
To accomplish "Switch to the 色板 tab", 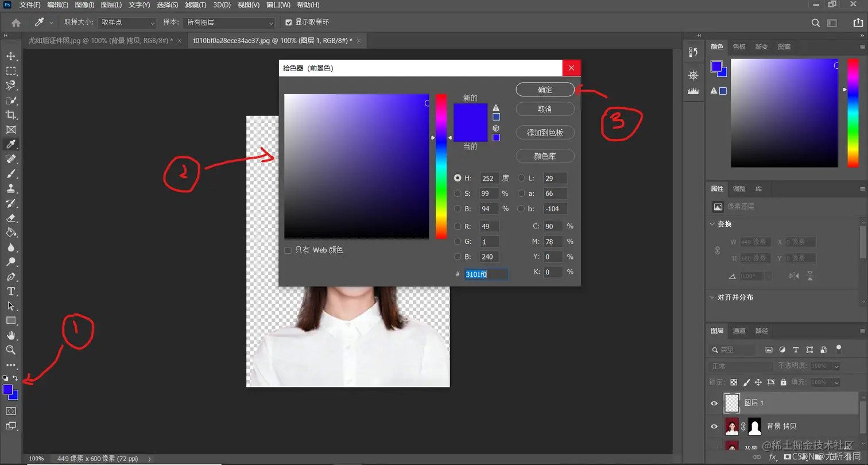I will coord(739,46).
